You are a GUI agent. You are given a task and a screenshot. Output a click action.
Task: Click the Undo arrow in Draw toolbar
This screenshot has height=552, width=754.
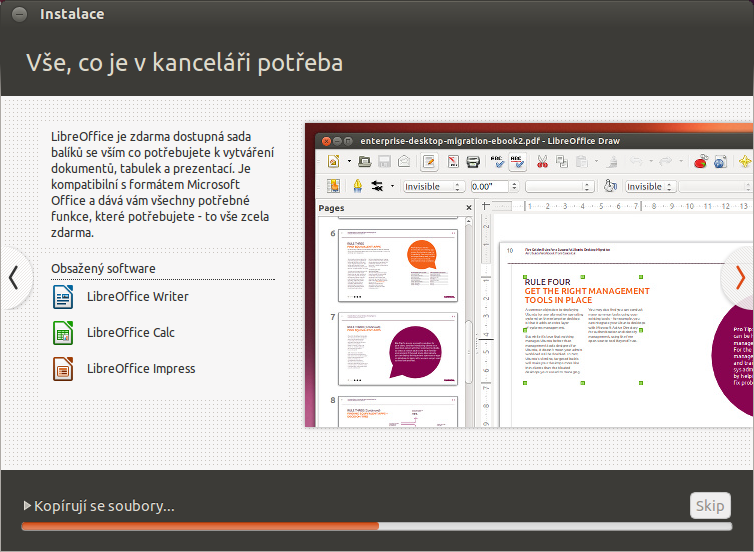coord(636,162)
